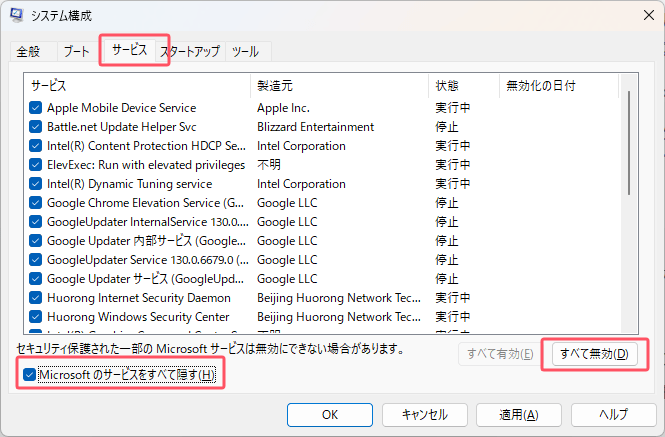Close the システム構成 dialog window

click(648, 15)
